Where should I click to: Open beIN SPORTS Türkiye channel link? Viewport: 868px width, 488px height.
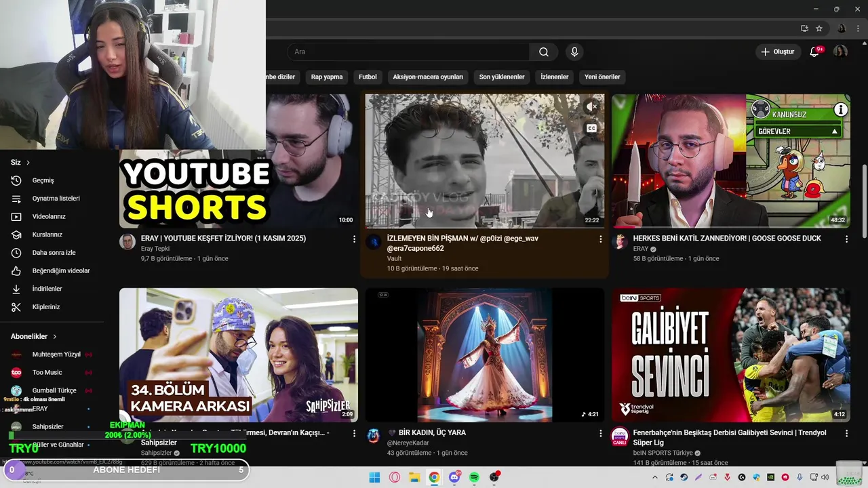[x=663, y=453]
